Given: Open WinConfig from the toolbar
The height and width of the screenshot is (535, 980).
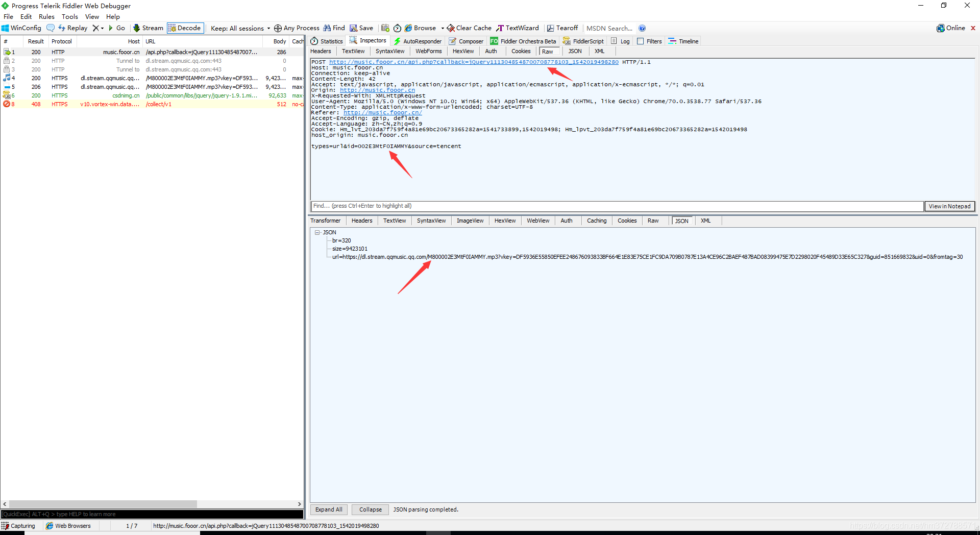Looking at the screenshot, I should point(21,28).
